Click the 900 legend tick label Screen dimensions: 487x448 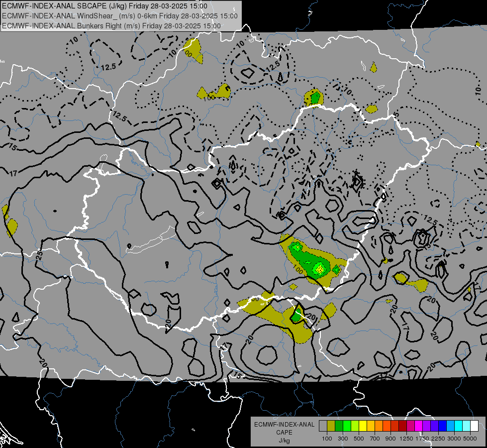coord(390,439)
